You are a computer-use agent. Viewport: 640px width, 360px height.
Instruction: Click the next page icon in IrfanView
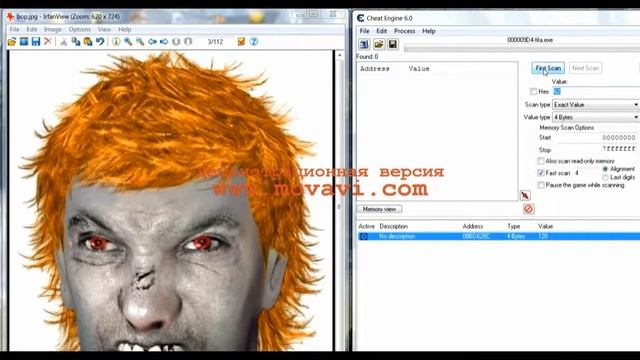(x=188, y=41)
